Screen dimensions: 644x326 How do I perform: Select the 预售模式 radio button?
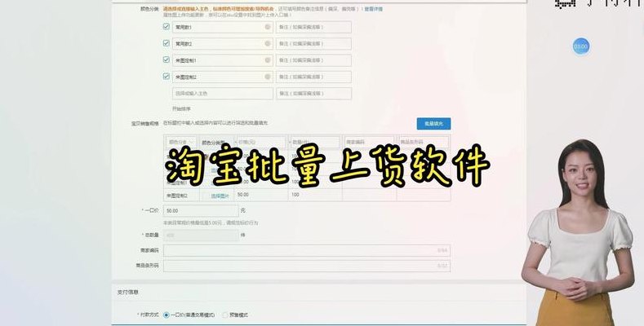224,315
